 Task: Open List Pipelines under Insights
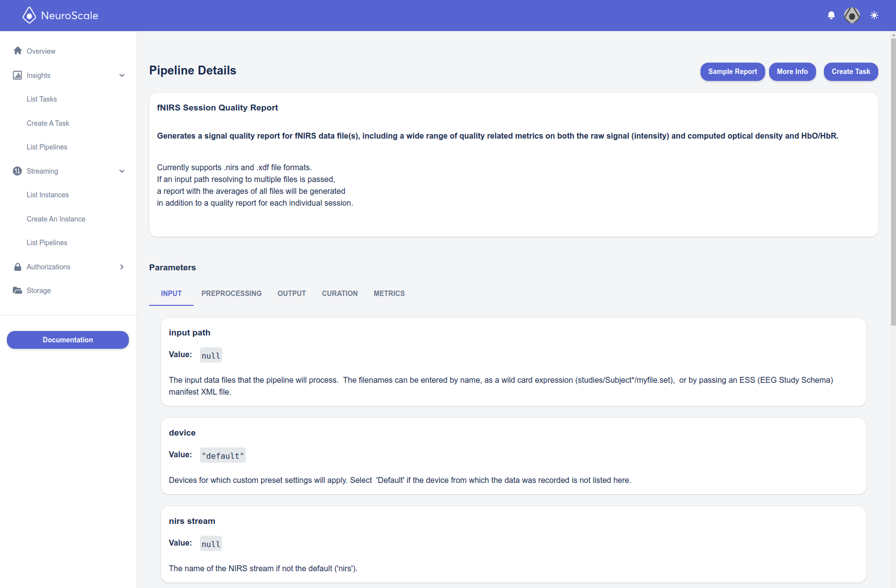pos(47,147)
